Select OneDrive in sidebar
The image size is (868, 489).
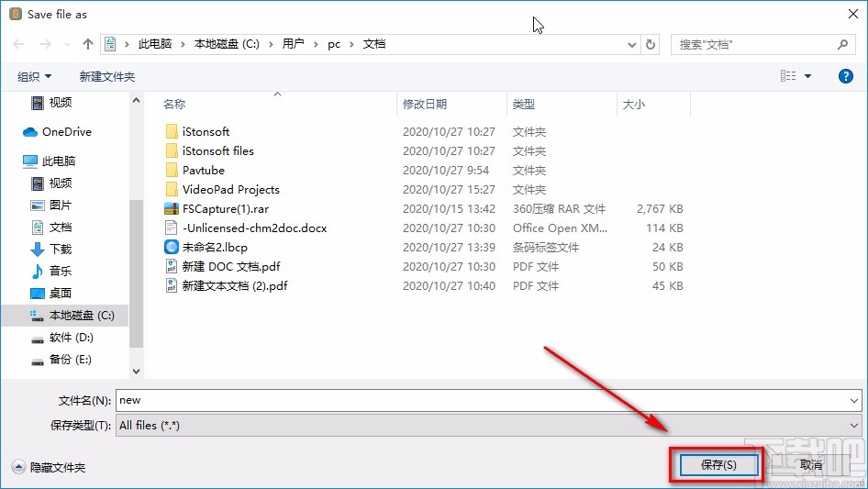click(x=57, y=132)
